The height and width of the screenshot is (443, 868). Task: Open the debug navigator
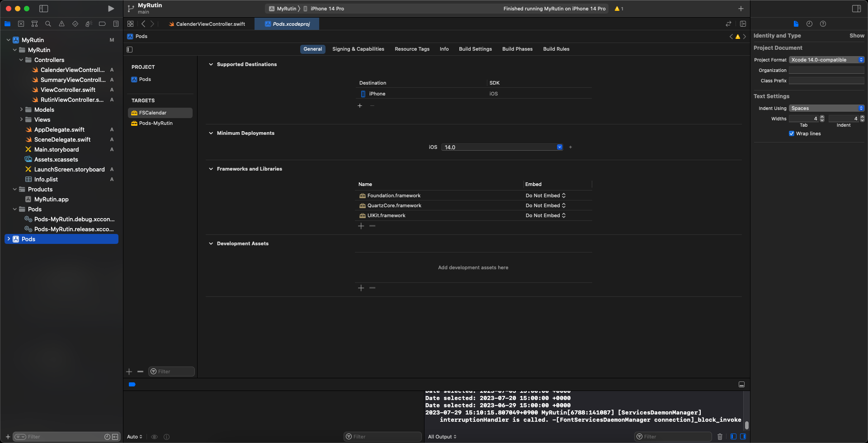point(89,24)
